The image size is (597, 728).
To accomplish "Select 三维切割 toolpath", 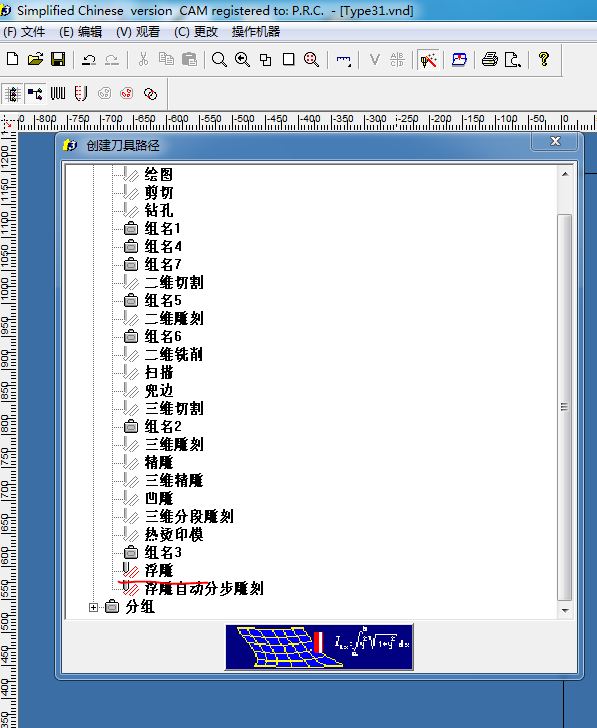I will pyautogui.click(x=174, y=409).
